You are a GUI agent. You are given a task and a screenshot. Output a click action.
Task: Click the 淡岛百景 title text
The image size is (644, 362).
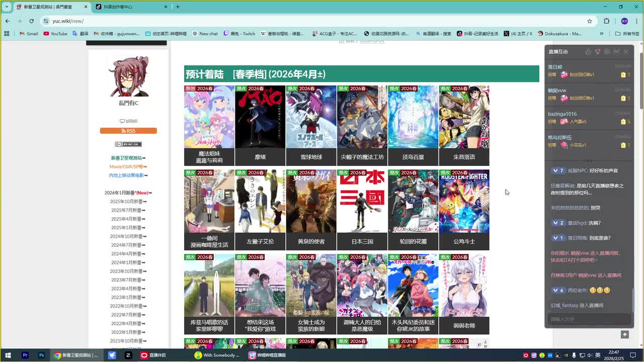[x=413, y=157]
